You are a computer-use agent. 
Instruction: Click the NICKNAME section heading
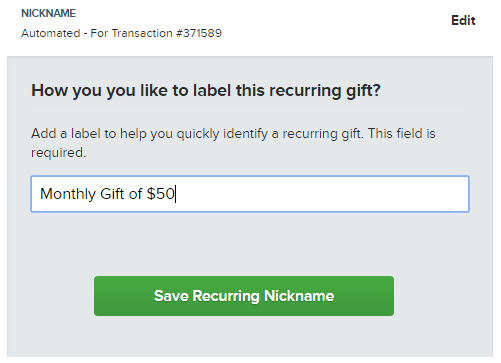pos(48,13)
